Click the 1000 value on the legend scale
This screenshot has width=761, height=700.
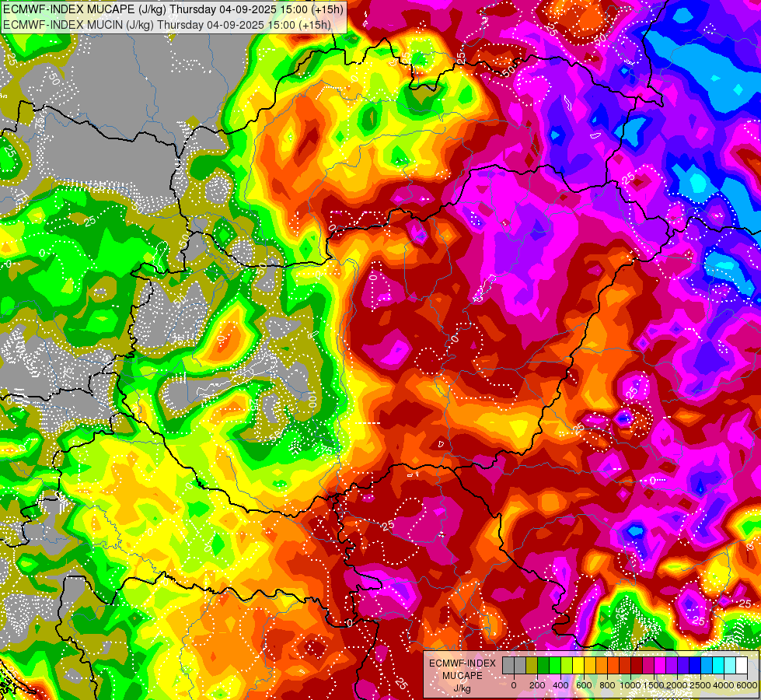(630, 685)
